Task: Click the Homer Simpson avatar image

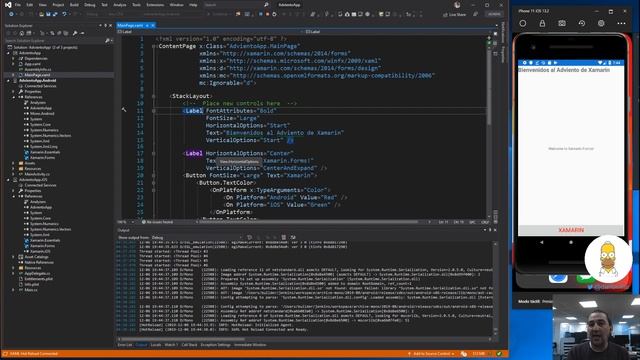Action: [x=608, y=259]
